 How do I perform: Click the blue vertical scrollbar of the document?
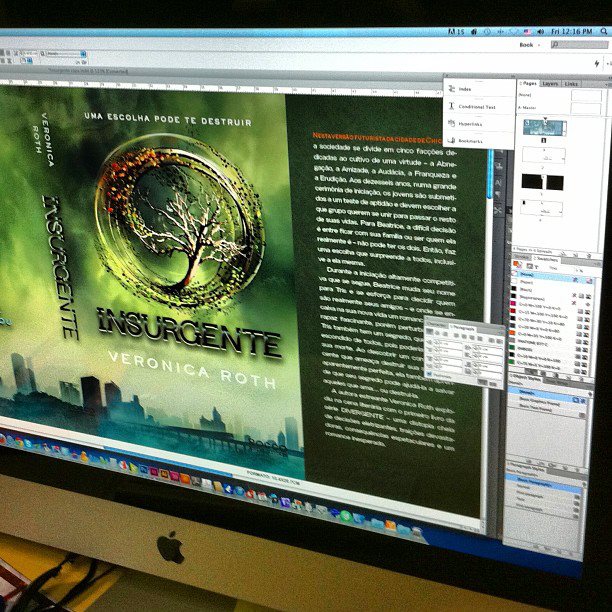(490, 174)
